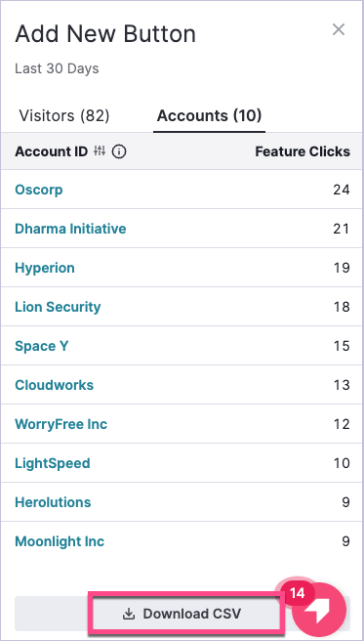Click the Feature Clicks column header
364x641 pixels.
(303, 151)
